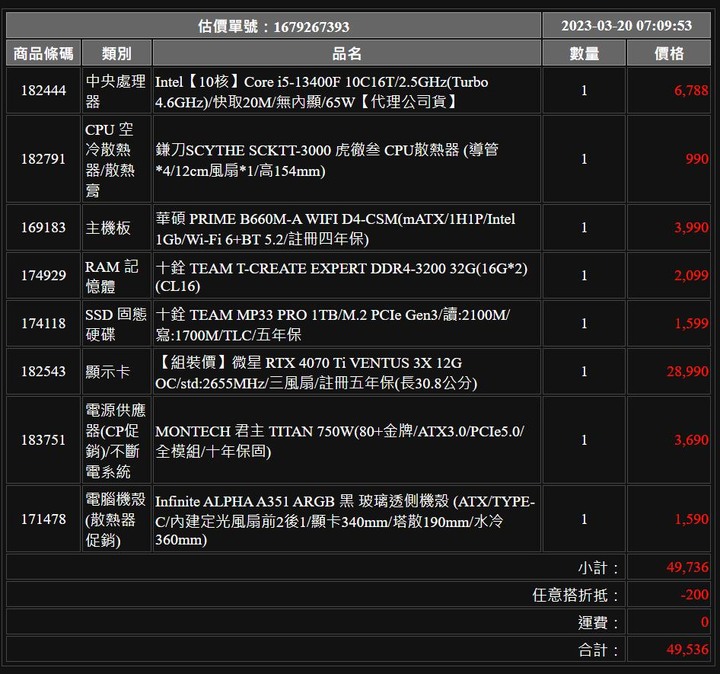
Task: Click the 華碩 PRIME B660M-A WIFI product name
Action: click(x=335, y=229)
